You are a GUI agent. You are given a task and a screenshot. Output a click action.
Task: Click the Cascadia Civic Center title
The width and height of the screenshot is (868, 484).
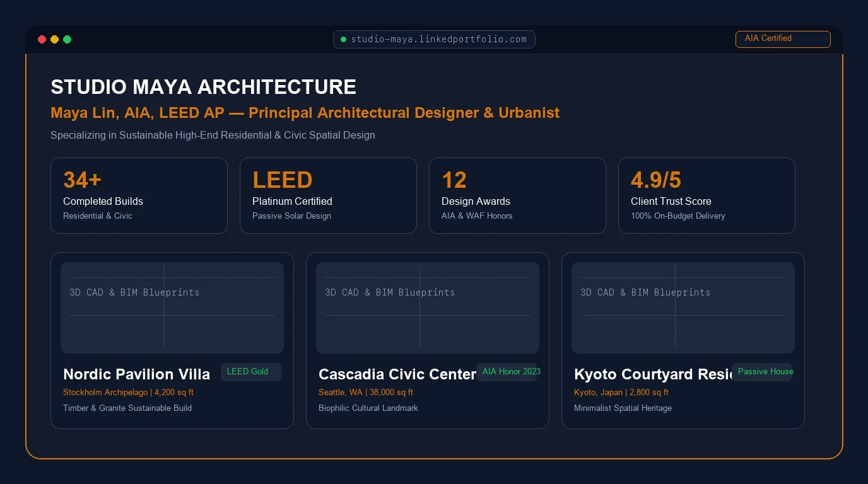397,374
